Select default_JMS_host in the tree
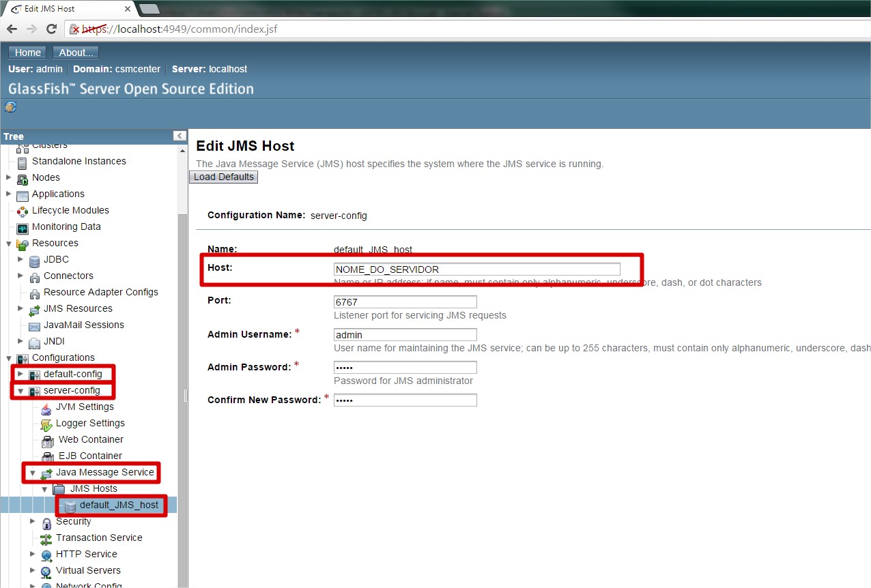Viewport: 871px width, 588px height. pyautogui.click(x=118, y=505)
